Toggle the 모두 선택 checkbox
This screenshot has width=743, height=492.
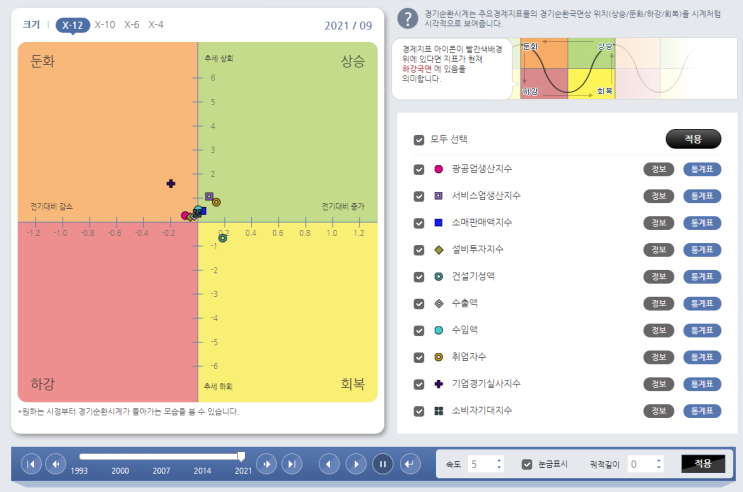point(419,140)
